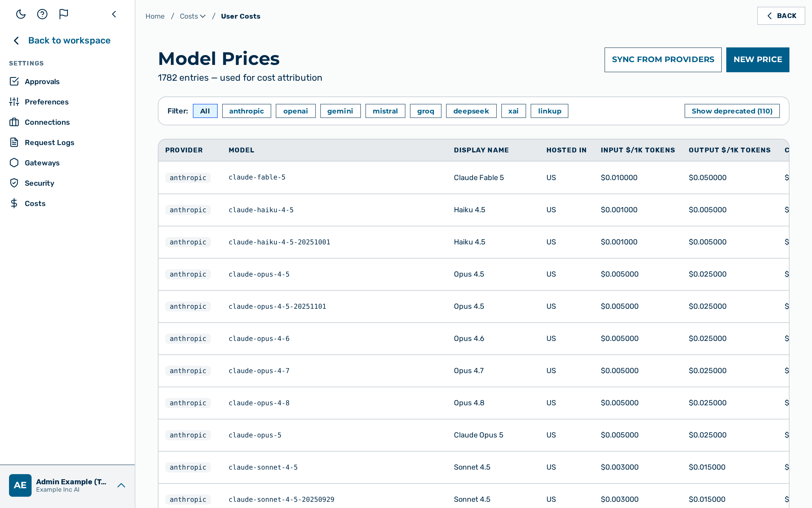Click the Claude Opus 5 display name
The width and height of the screenshot is (812, 508).
pos(478,435)
